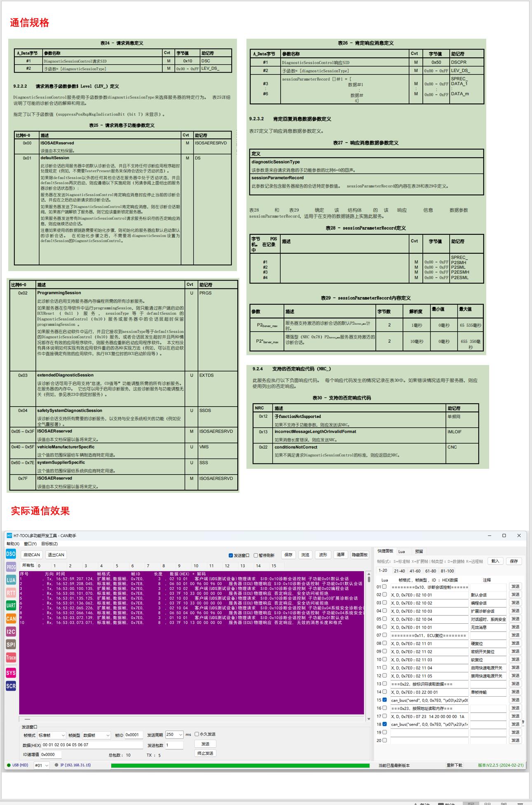Click the 发送包数 packet count field
Screen dimensions: 532x805
174,745
